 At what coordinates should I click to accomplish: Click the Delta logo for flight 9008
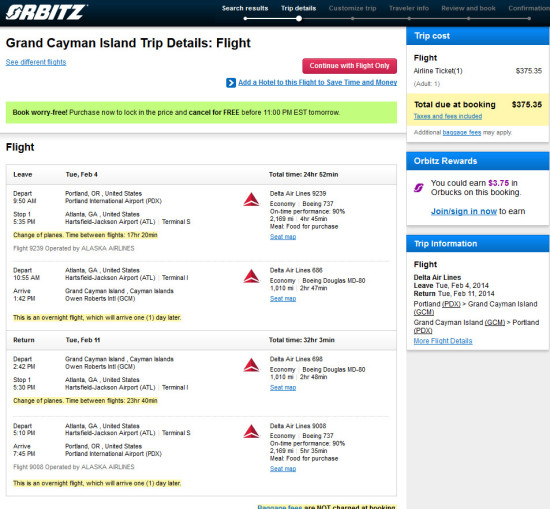click(251, 431)
